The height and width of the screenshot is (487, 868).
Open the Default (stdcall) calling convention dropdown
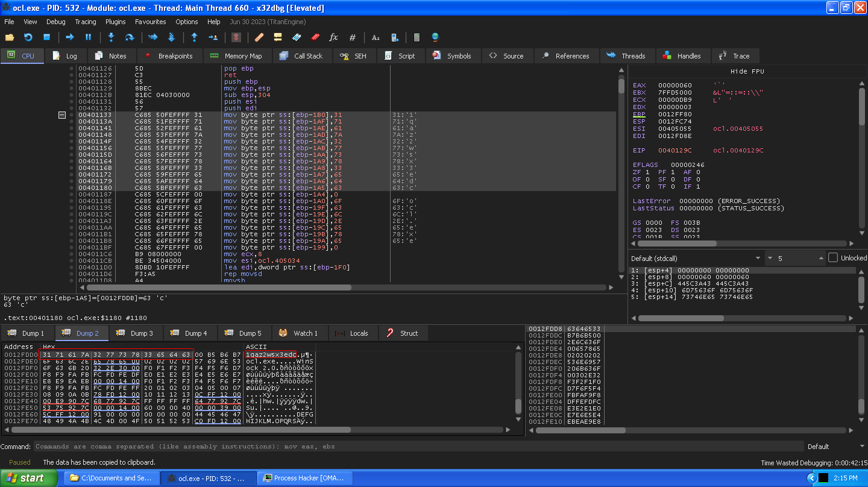pos(696,258)
